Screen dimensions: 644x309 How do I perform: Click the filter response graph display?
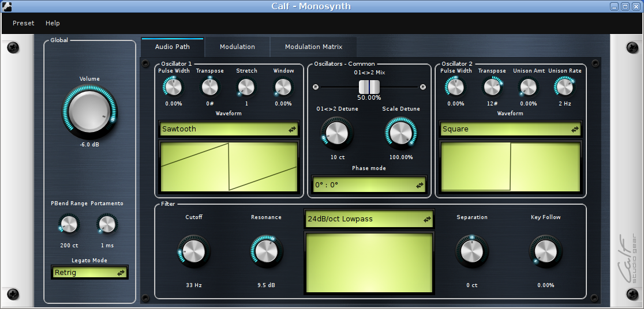pos(369,263)
